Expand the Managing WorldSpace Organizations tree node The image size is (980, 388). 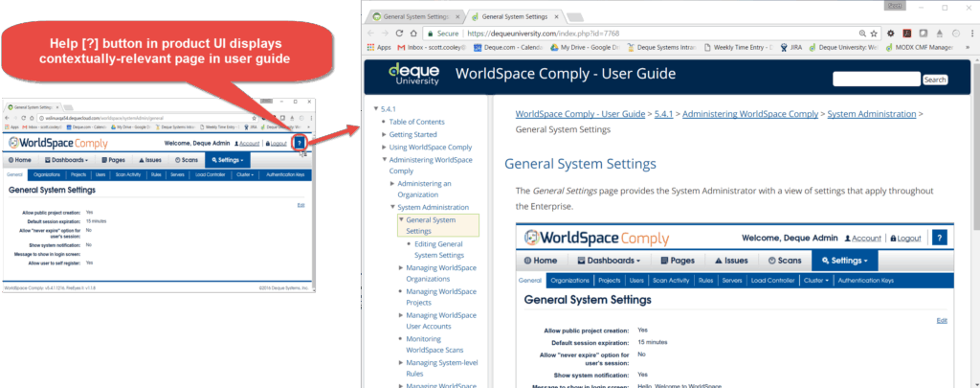(401, 267)
